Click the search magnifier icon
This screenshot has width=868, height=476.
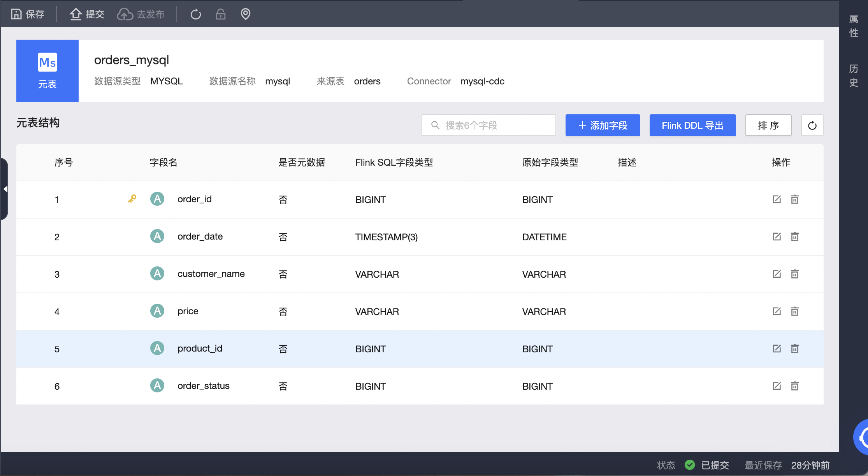point(436,125)
